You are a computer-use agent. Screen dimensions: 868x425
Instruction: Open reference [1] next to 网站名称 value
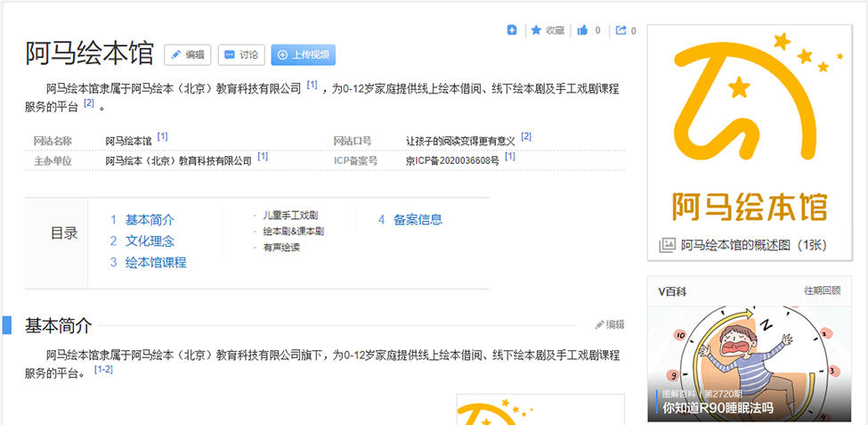163,136
